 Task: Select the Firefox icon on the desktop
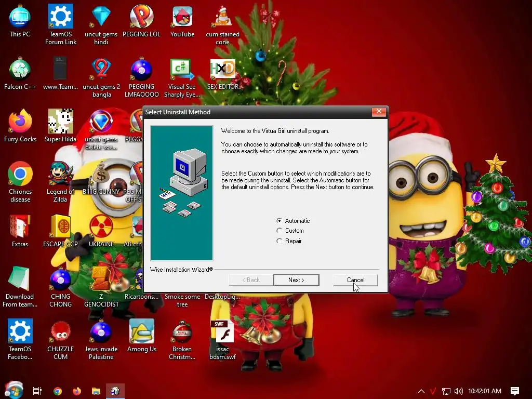pyautogui.click(x=20, y=126)
